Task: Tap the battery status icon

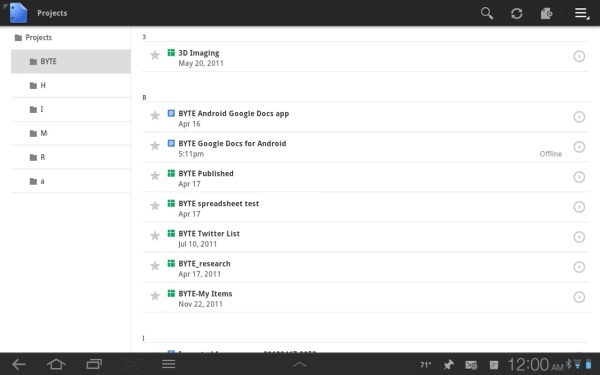Action: pos(589,364)
